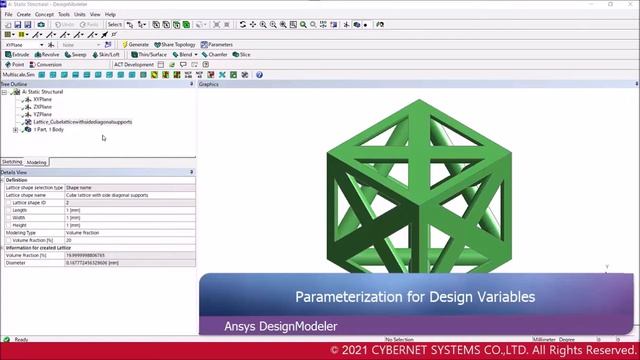Click the Revolve tool
This screenshot has height=360, width=640.
click(47, 54)
